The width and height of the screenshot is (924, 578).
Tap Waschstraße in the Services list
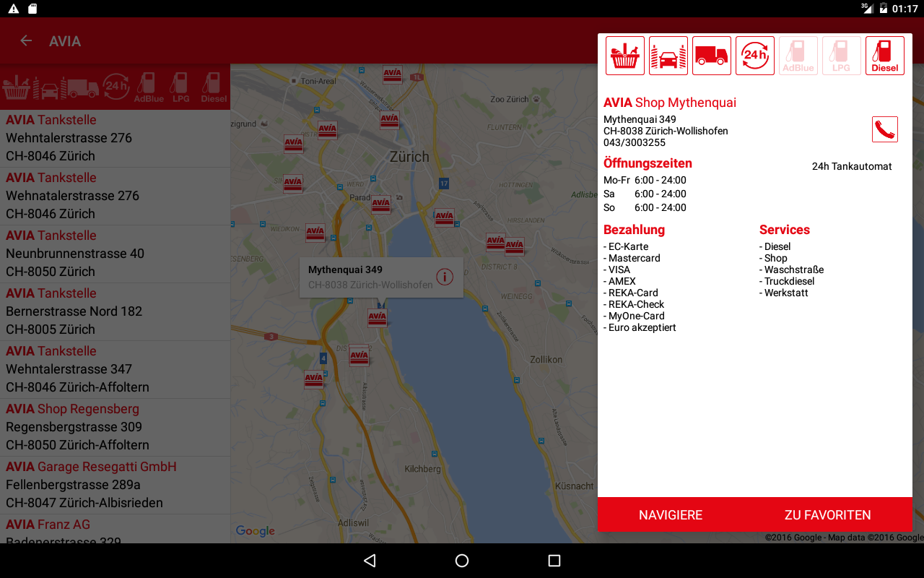(791, 269)
